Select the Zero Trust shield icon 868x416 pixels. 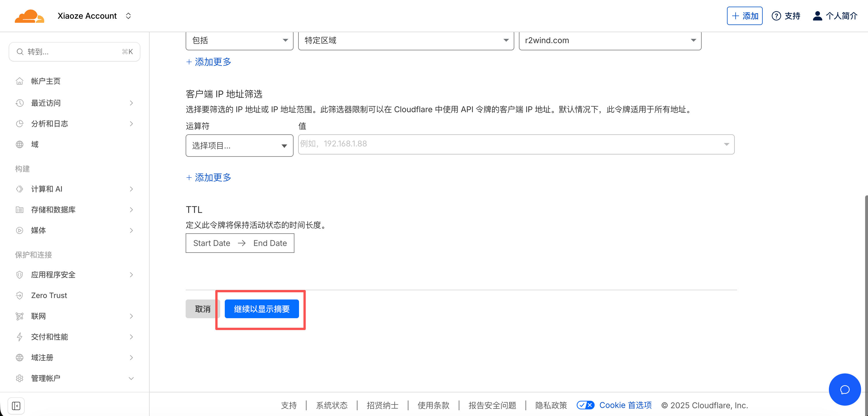[x=20, y=295]
